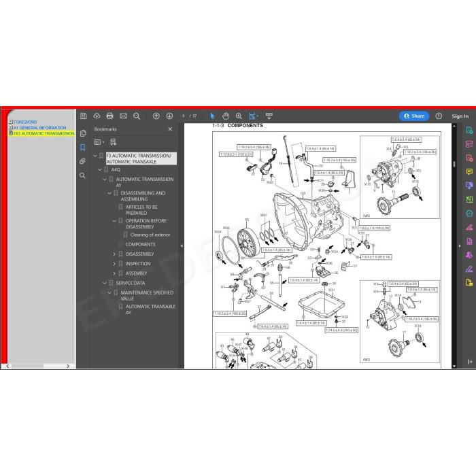Image resolution: width=476 pixels, height=476 pixels.
Task: Open the magenta Compress PDF file tool
Action: point(469,241)
